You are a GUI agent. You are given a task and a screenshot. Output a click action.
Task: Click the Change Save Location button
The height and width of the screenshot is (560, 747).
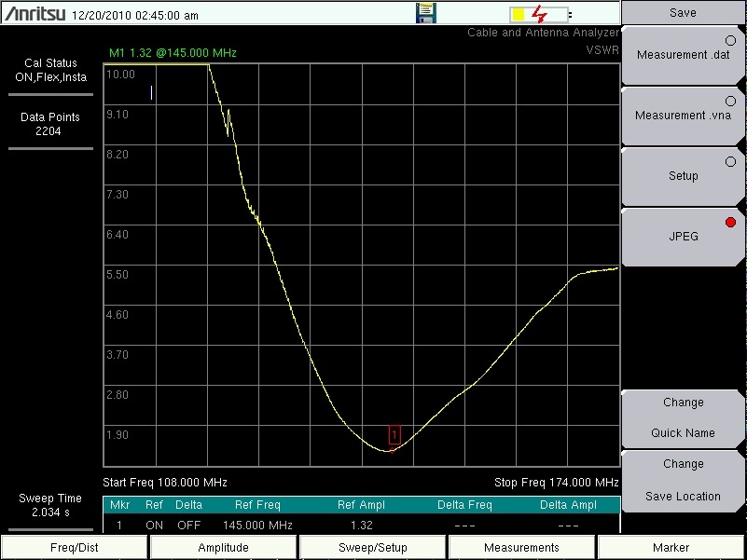(683, 480)
